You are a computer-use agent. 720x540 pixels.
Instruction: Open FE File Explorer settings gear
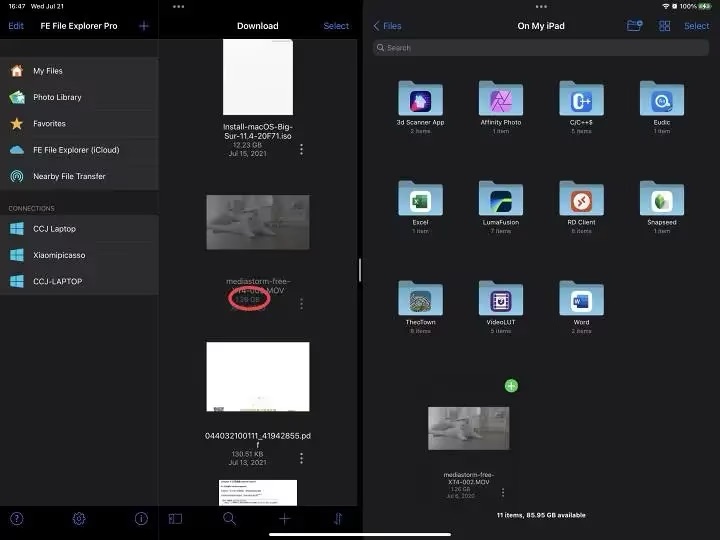[79, 518]
